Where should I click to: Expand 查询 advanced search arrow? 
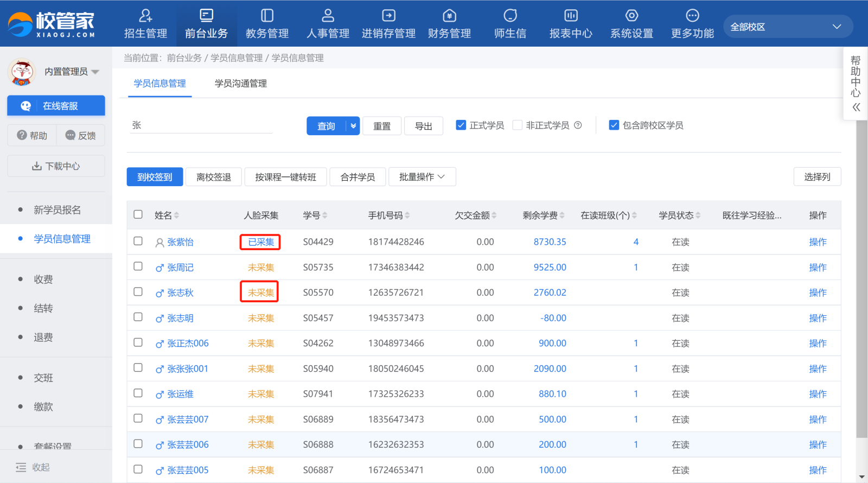pyautogui.click(x=353, y=126)
